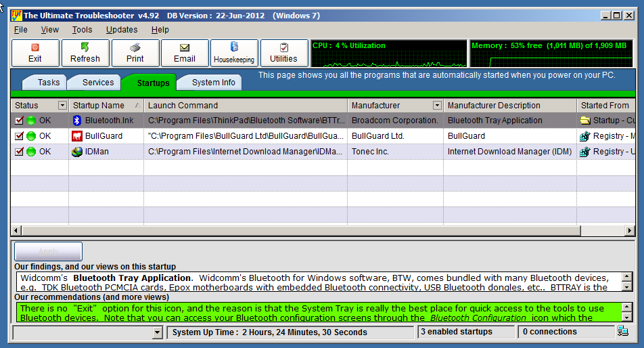Click recommendations box down arrow
Viewport: 644px width, 348px height.
click(x=626, y=317)
